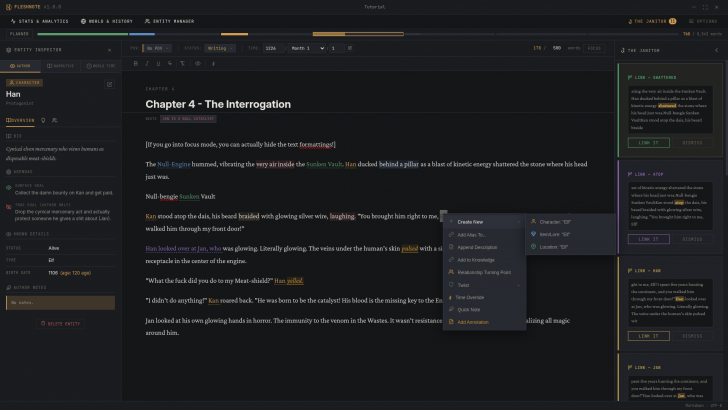Choose Quick Note in context menu
The width and height of the screenshot is (728, 410).
(x=484, y=310)
